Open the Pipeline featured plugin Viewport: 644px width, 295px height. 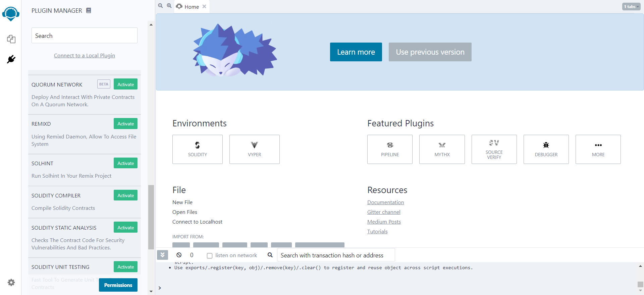click(390, 149)
